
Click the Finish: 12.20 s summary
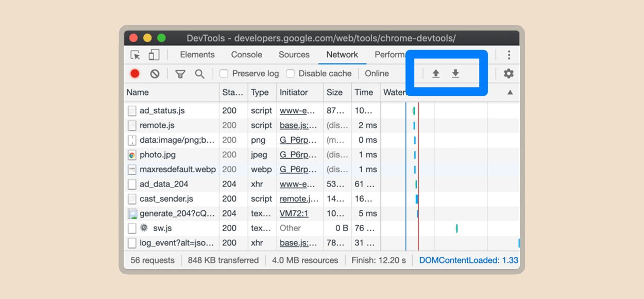tap(379, 260)
